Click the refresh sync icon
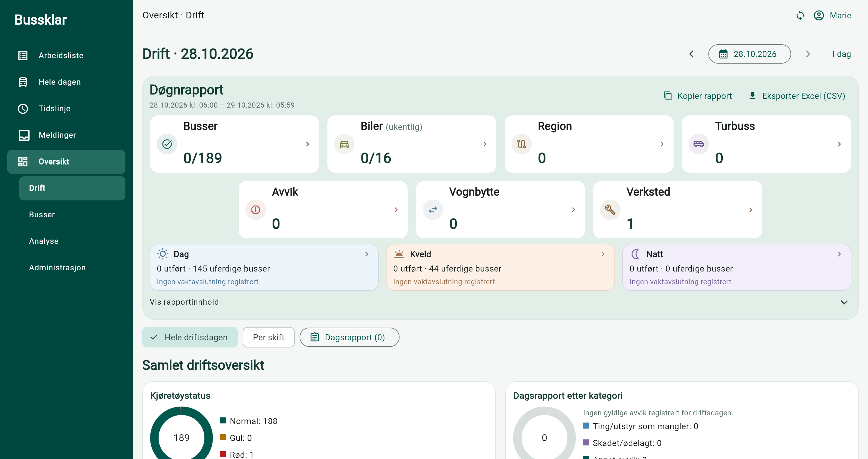 tap(800, 15)
